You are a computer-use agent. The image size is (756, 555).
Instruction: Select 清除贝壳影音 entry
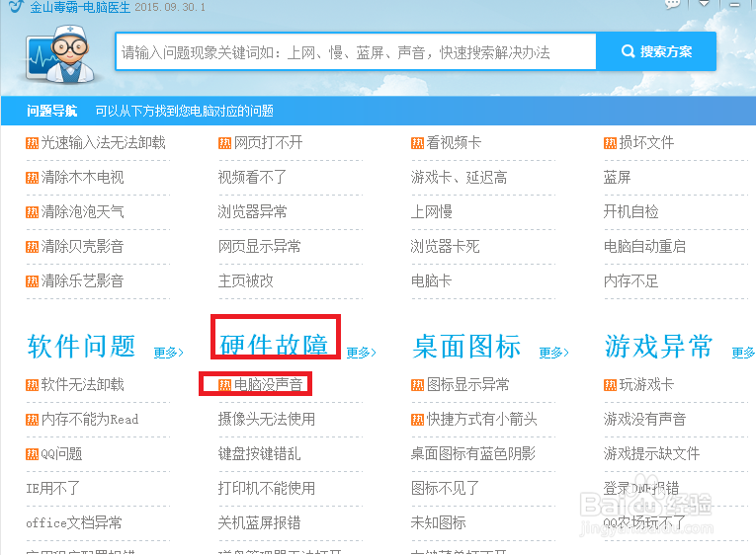pyautogui.click(x=82, y=246)
